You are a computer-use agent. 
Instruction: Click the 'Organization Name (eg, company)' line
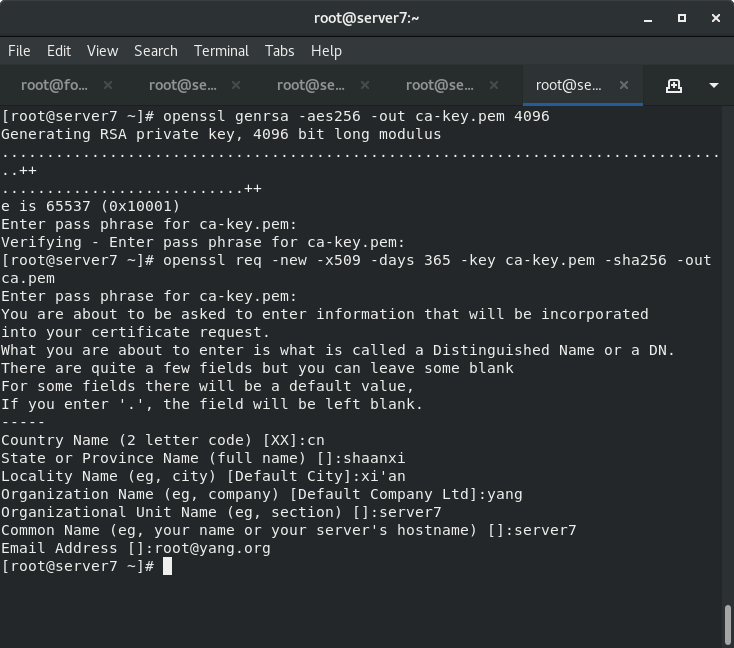[262, 494]
